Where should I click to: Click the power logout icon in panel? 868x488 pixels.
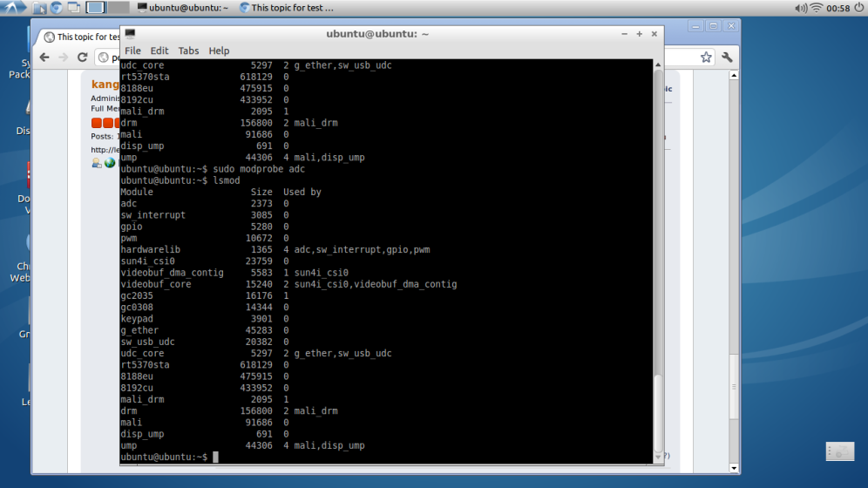[859, 8]
